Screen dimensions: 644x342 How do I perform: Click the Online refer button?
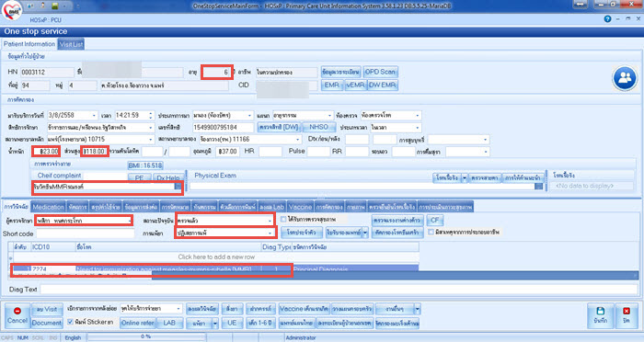pyautogui.click(x=138, y=323)
